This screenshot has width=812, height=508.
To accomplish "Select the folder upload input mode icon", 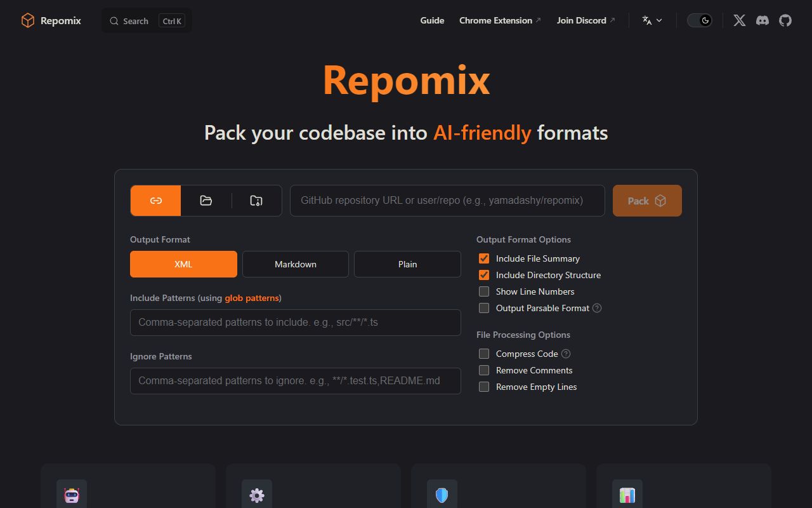I will click(206, 200).
